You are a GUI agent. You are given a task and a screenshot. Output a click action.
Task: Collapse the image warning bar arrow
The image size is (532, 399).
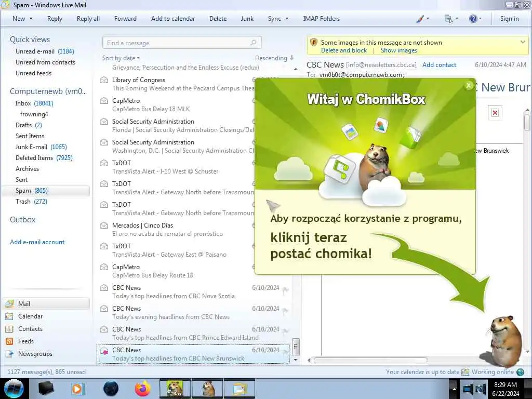point(523,42)
